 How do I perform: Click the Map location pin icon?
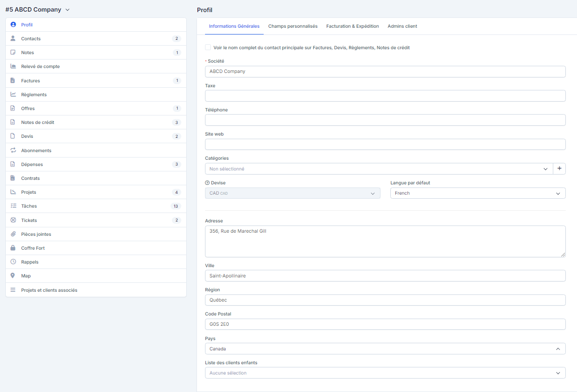(13, 276)
